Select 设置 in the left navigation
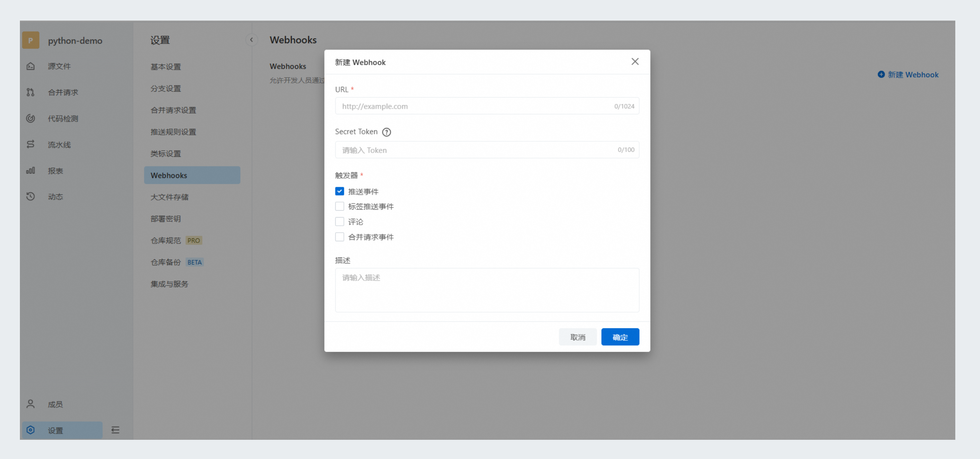 tap(62, 430)
